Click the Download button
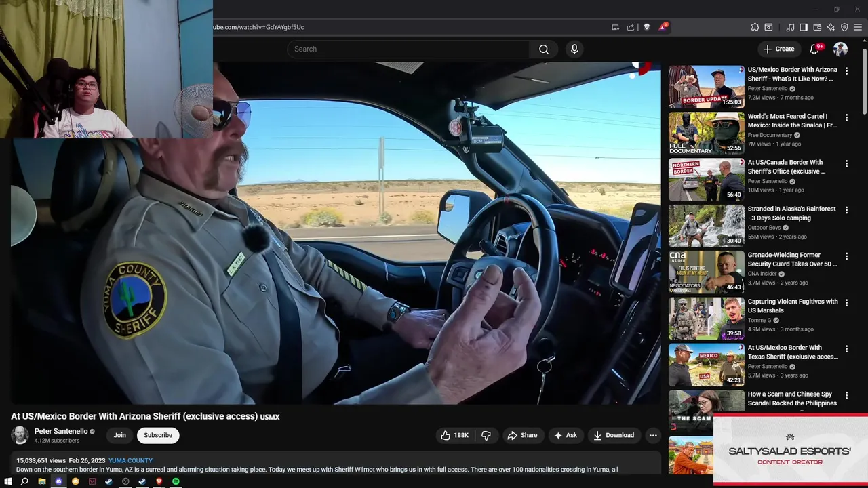Image resolution: width=868 pixels, height=488 pixels. coord(614,435)
